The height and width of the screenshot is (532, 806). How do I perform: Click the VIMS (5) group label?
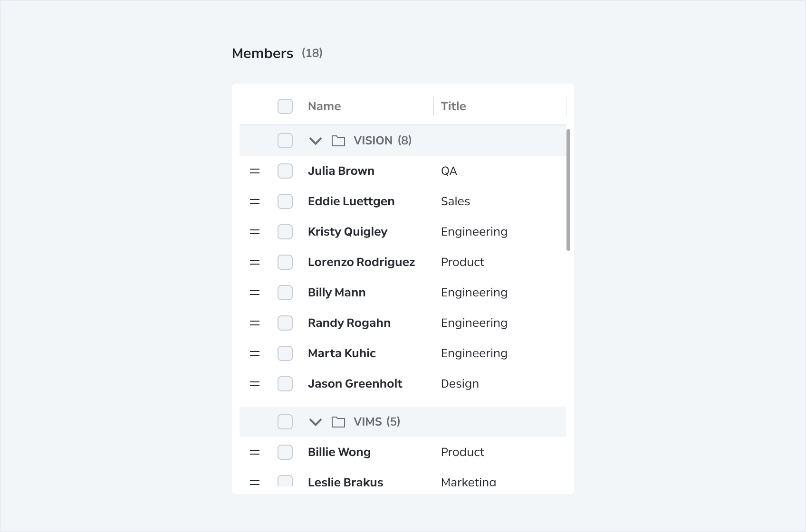(377, 422)
